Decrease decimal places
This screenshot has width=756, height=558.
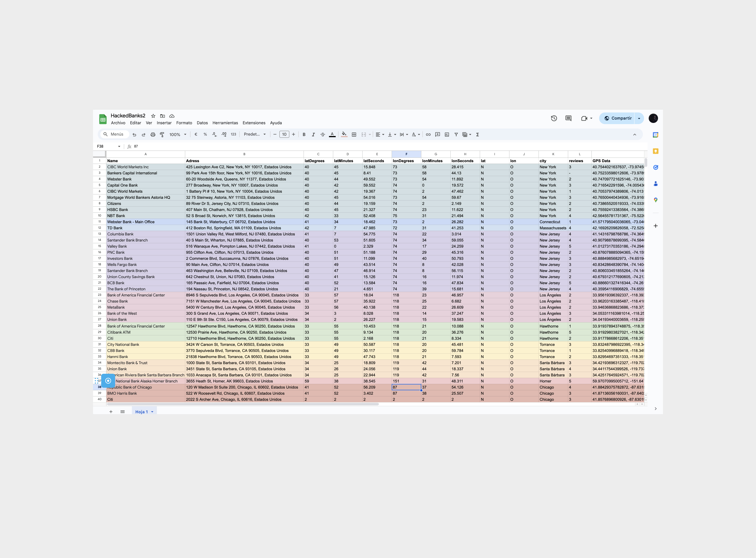[x=214, y=135]
